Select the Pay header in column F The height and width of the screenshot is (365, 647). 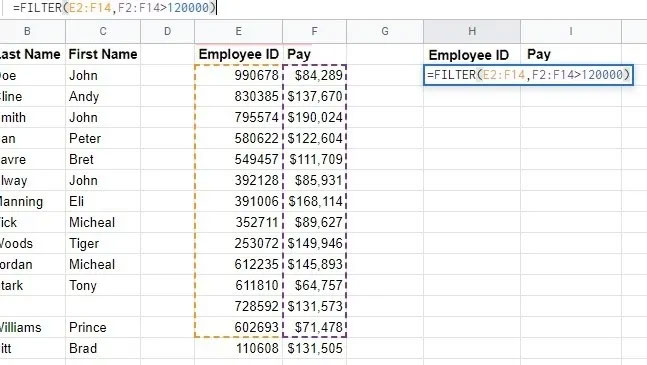[x=314, y=54]
